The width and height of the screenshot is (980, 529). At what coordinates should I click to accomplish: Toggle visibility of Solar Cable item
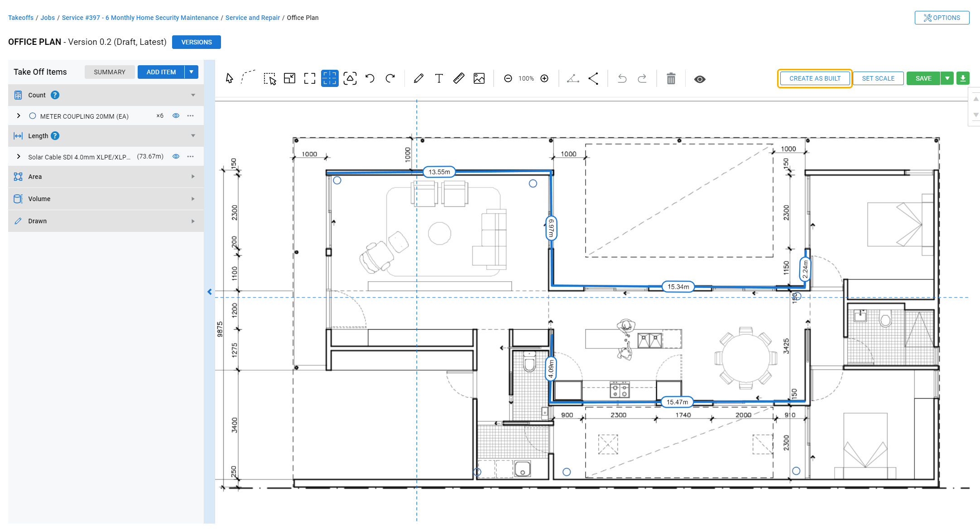pyautogui.click(x=176, y=157)
